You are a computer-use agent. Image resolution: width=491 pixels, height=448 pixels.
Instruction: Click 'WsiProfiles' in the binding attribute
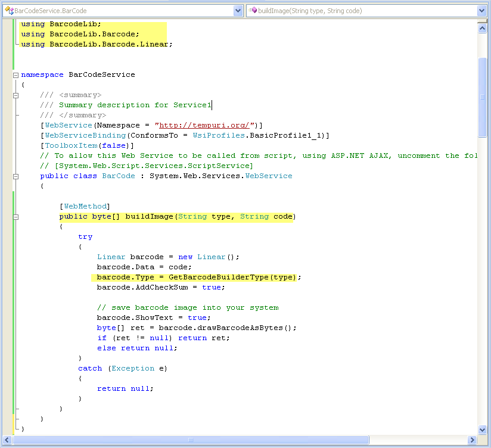(219, 135)
